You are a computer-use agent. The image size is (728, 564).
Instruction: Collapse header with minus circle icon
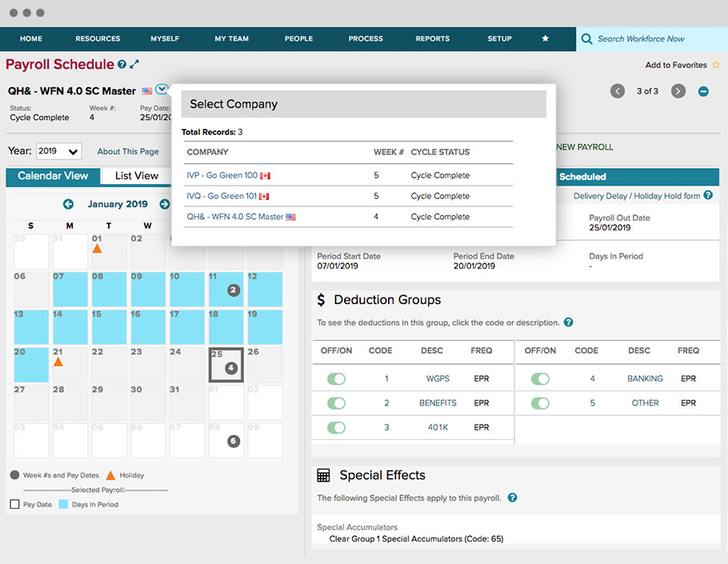click(x=703, y=91)
